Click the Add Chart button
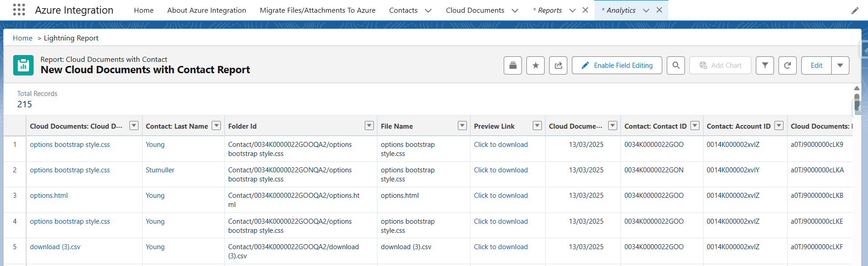 click(720, 65)
